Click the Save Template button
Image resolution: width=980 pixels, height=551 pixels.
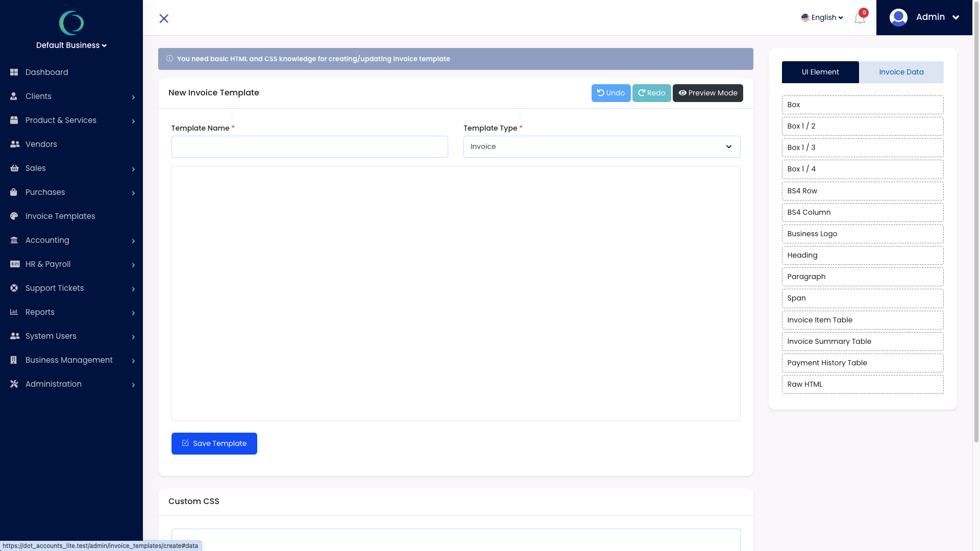coord(214,443)
